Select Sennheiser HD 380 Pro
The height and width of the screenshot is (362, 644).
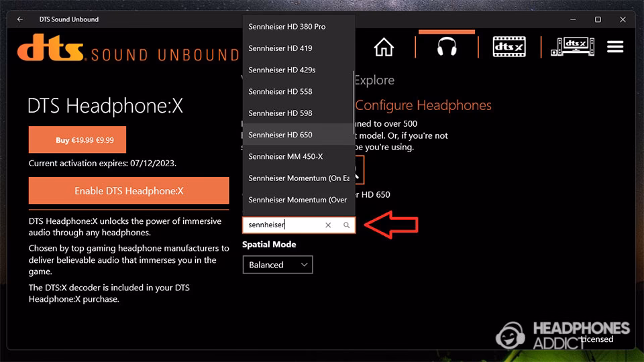pyautogui.click(x=298, y=27)
